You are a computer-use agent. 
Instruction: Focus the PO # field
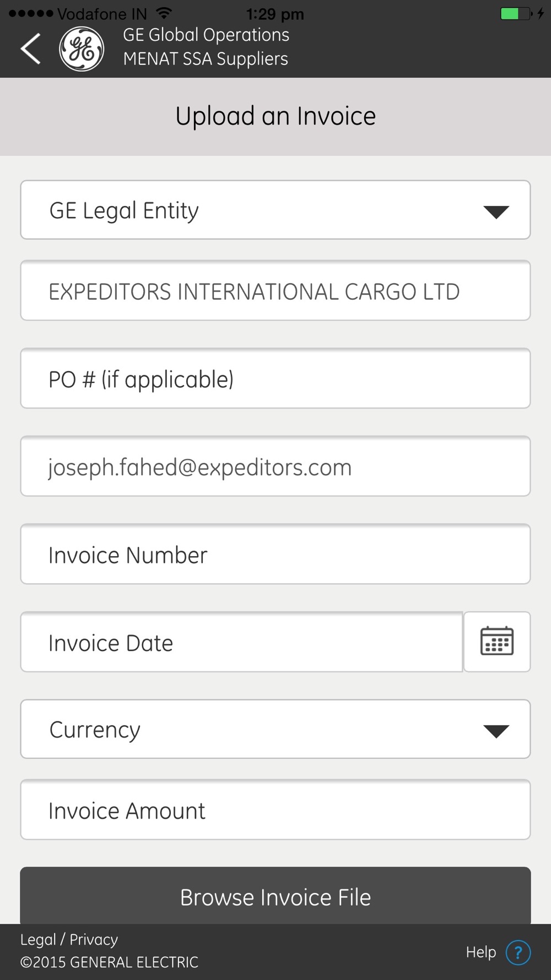[x=275, y=379]
